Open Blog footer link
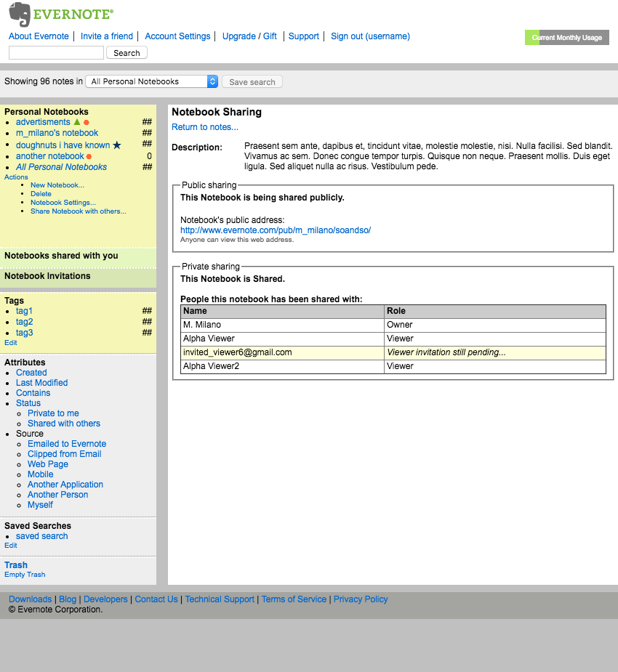The image size is (618, 672). pyautogui.click(x=68, y=599)
